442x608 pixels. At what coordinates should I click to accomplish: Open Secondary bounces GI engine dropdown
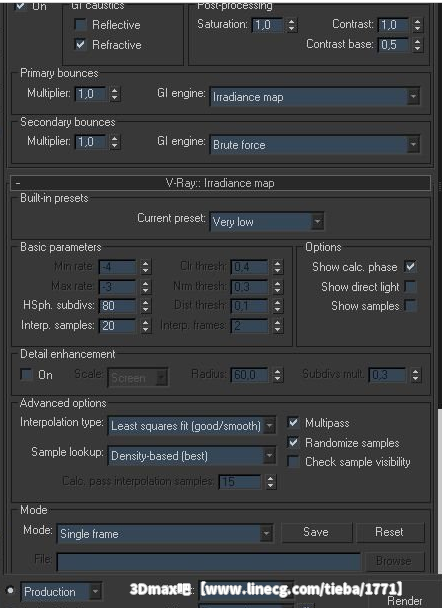tap(314, 145)
